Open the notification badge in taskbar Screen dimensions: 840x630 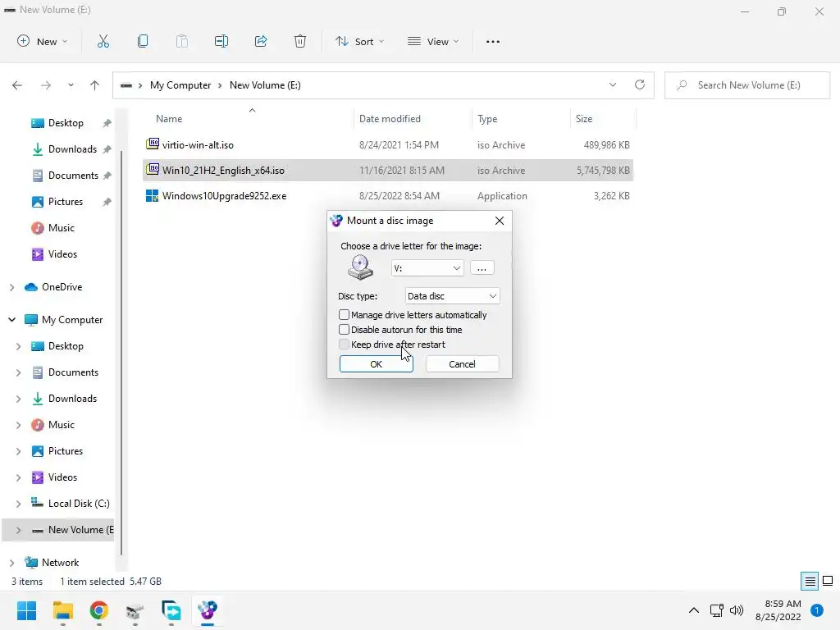click(817, 610)
